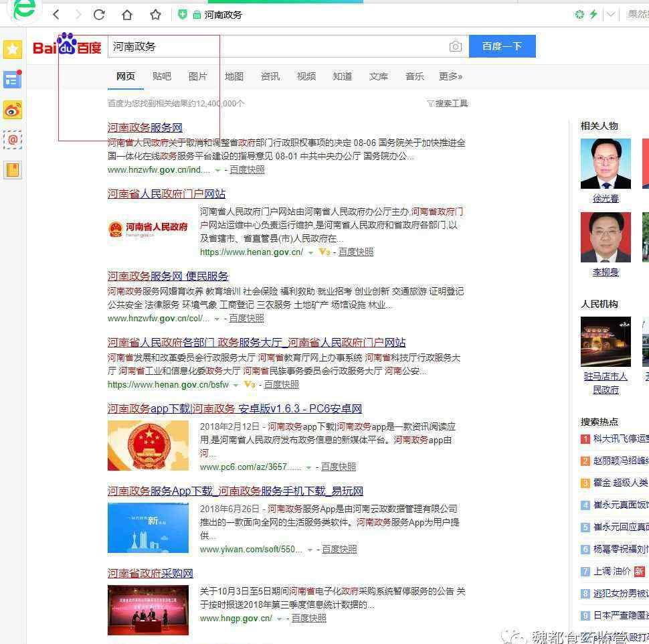Open the orange notebook sidebar icon
Screen dimensions: 649x644
tap(13, 170)
